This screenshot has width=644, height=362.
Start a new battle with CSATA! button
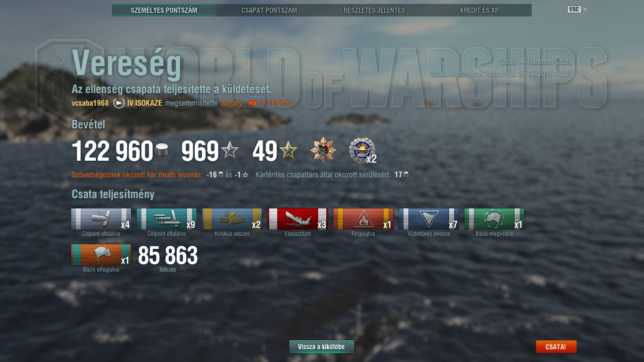(x=556, y=347)
